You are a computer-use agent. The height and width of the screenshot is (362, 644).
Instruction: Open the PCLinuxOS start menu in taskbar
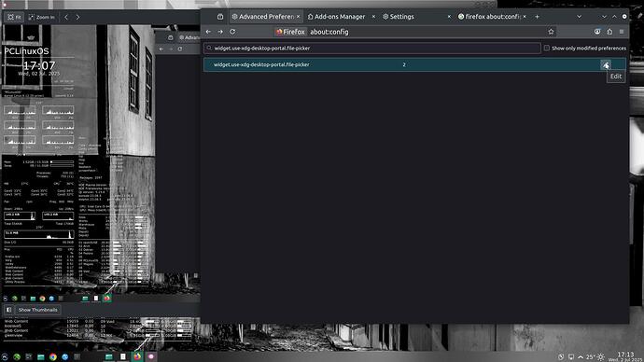point(5,357)
